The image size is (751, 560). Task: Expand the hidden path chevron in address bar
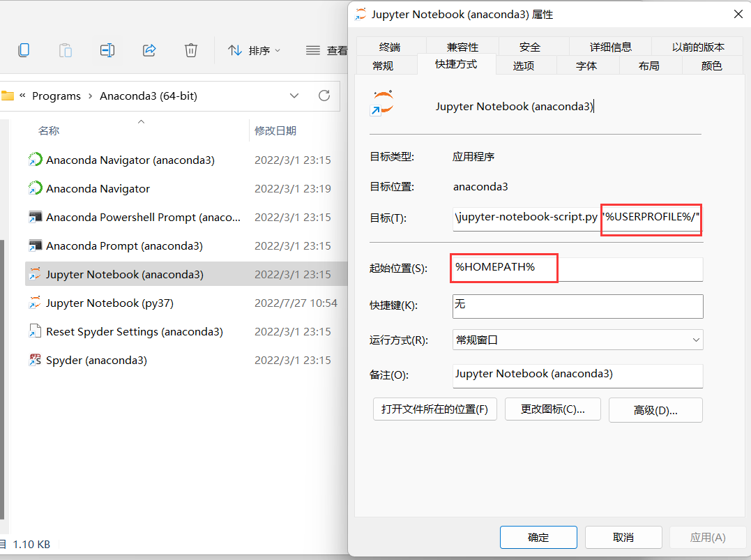click(22, 96)
